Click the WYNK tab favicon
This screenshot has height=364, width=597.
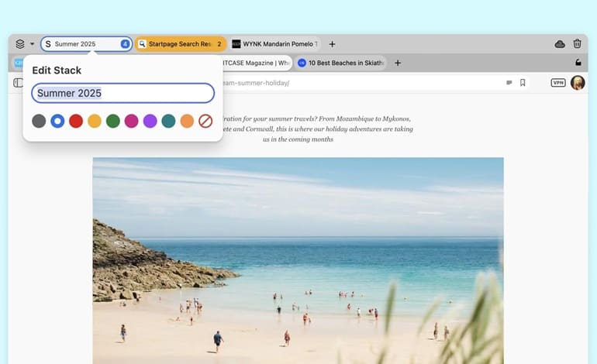click(x=236, y=43)
